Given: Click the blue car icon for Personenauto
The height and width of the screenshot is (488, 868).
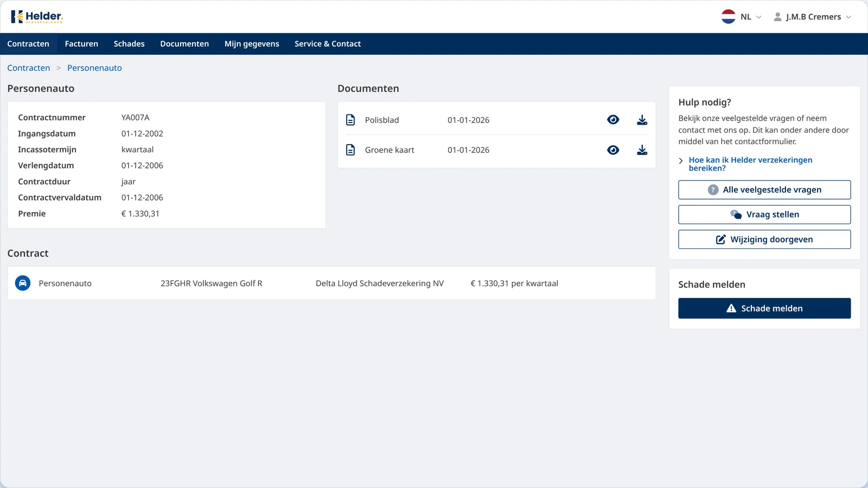Looking at the screenshot, I should tap(23, 283).
